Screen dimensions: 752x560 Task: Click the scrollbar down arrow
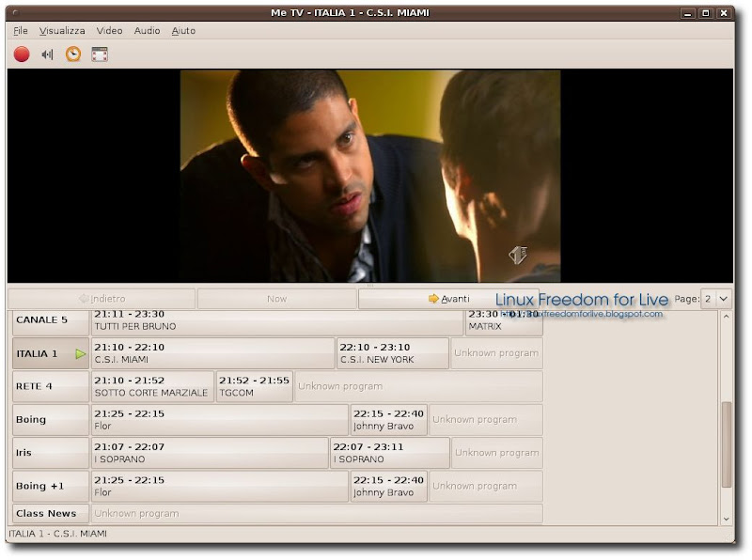pos(726,519)
